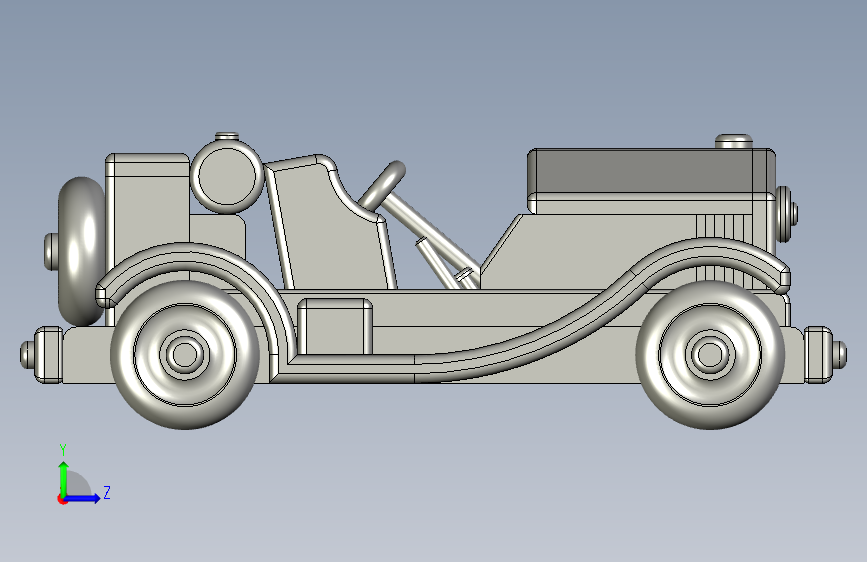Select the cap on top of the hood
867x562 pixels.
pos(734,141)
